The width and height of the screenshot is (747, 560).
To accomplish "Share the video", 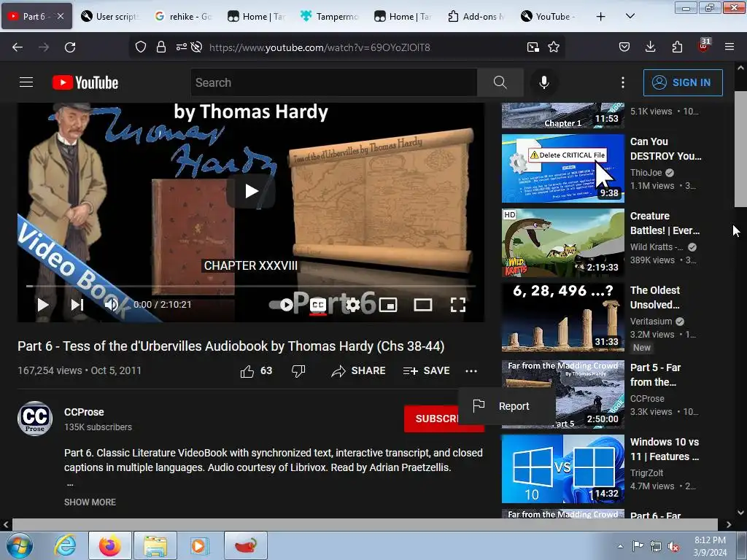I will point(358,371).
